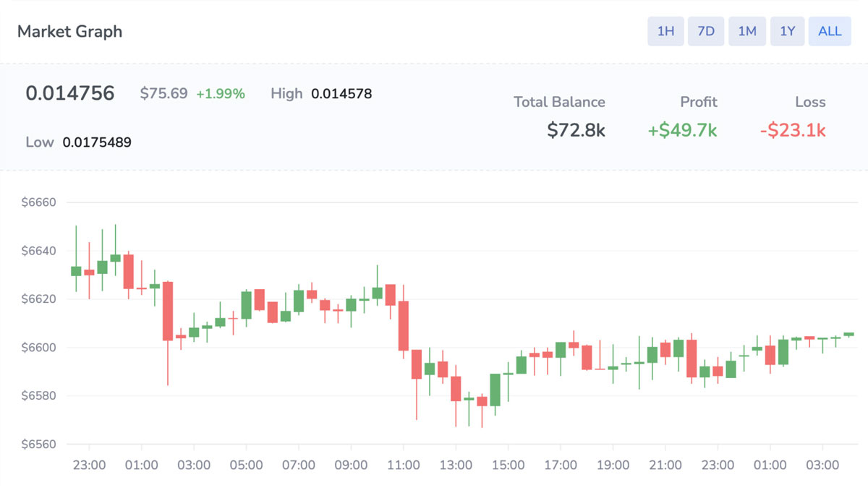Click the 15:00 time axis label
868x498 pixels.
(508, 465)
